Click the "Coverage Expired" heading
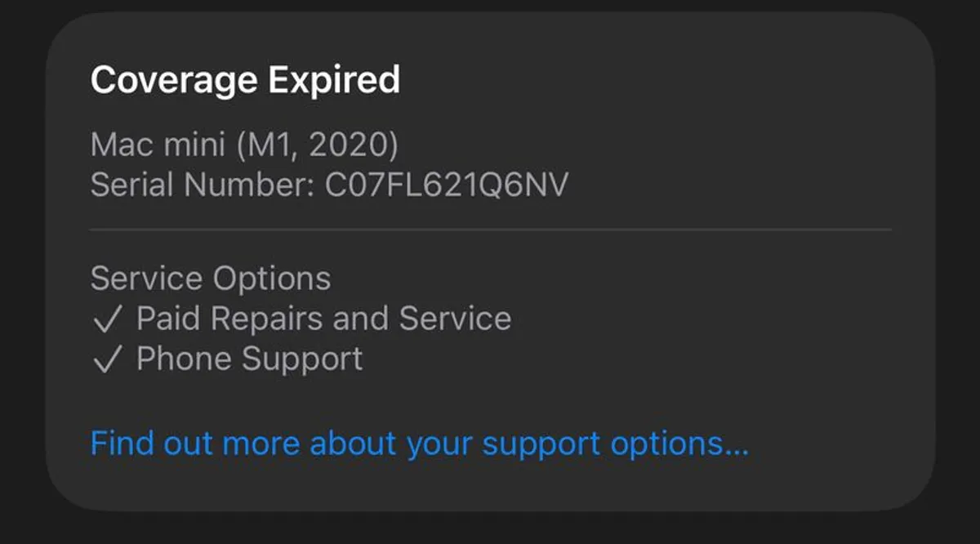The width and height of the screenshot is (980, 544). (x=245, y=80)
